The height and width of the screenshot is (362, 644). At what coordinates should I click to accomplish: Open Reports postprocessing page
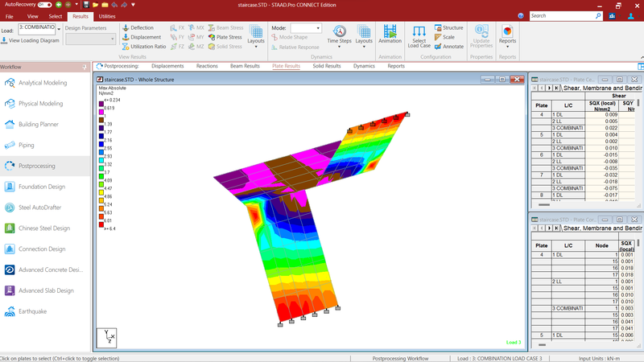coord(396,66)
